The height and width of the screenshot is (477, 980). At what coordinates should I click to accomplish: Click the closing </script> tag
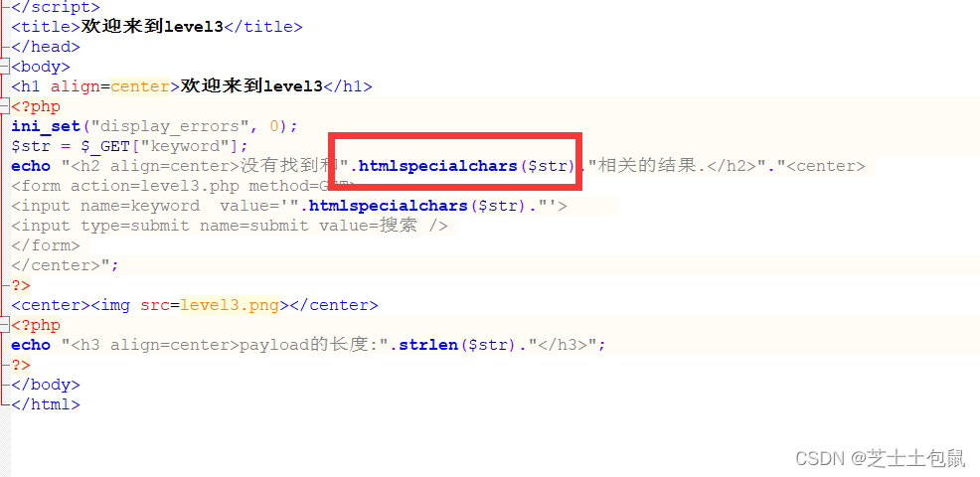tap(56, 8)
